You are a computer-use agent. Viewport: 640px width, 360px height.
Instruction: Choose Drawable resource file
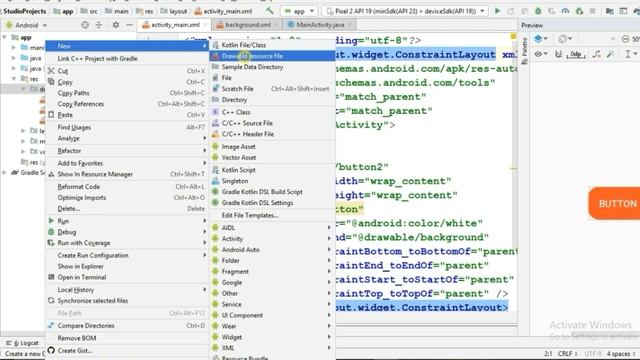coord(272,56)
